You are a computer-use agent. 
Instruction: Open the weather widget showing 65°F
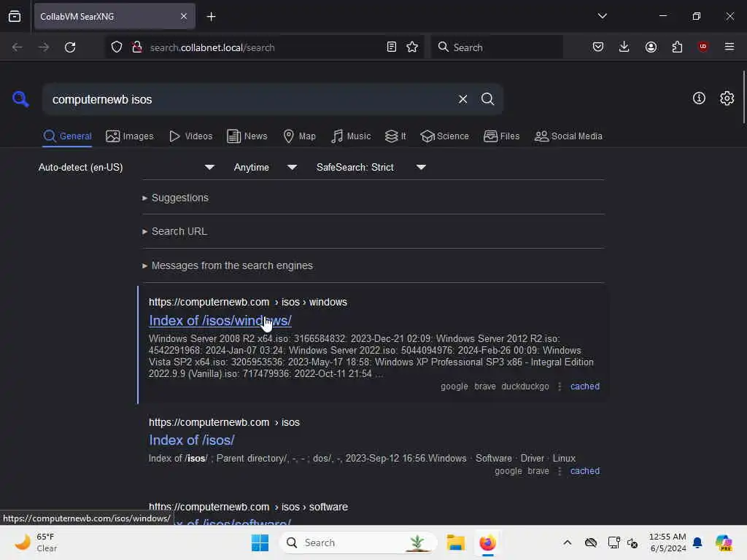[36, 542]
